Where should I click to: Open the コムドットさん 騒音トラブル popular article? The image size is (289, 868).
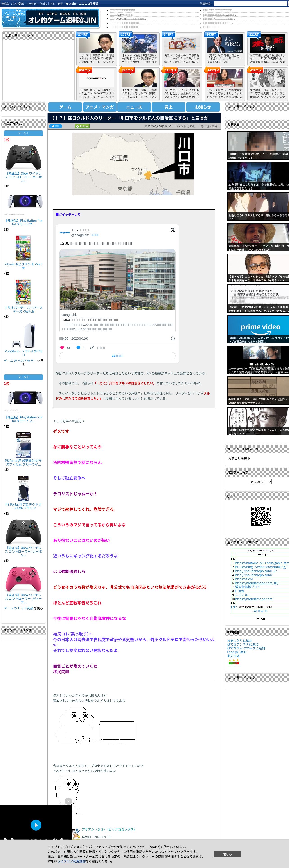(258, 268)
